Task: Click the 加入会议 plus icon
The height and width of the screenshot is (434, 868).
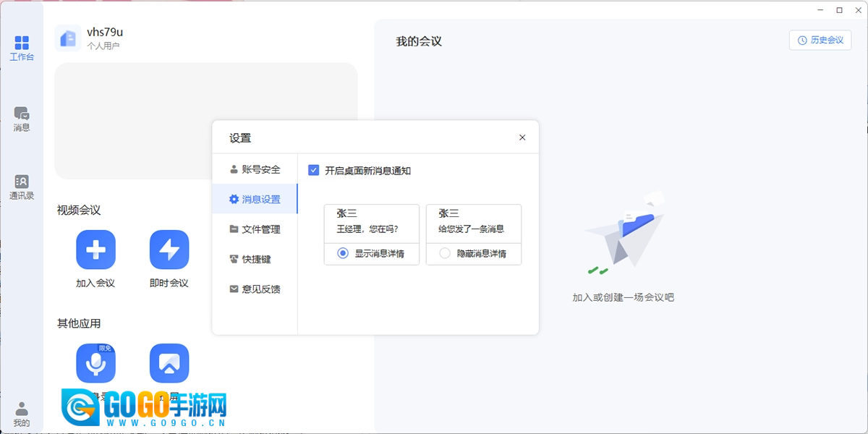Action: point(95,250)
